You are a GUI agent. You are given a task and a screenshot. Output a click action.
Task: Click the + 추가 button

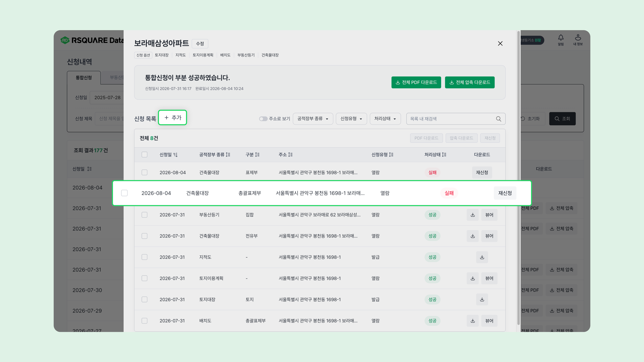click(173, 118)
